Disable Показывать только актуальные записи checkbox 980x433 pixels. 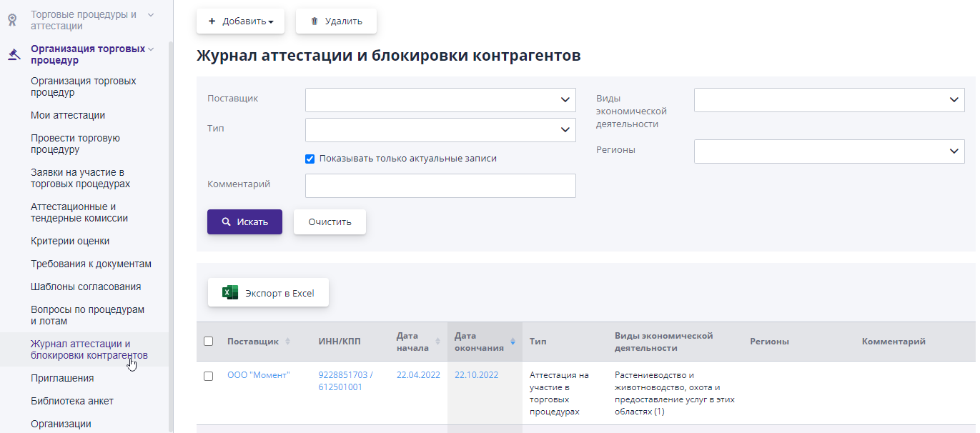(310, 159)
